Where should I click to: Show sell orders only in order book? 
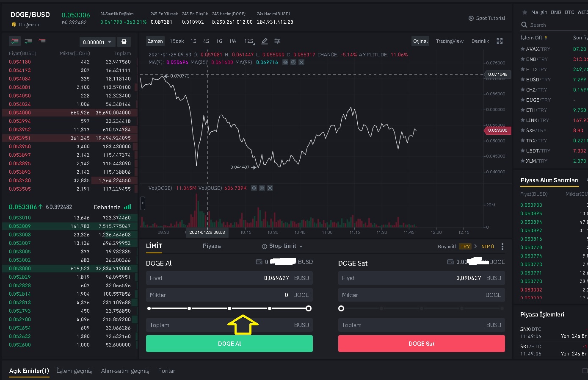[x=42, y=41]
